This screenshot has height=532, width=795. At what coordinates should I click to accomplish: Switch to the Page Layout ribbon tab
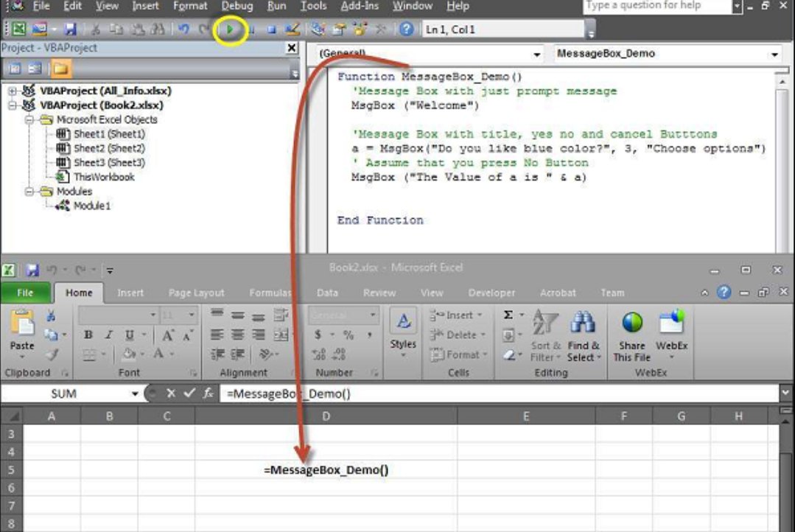coord(196,293)
